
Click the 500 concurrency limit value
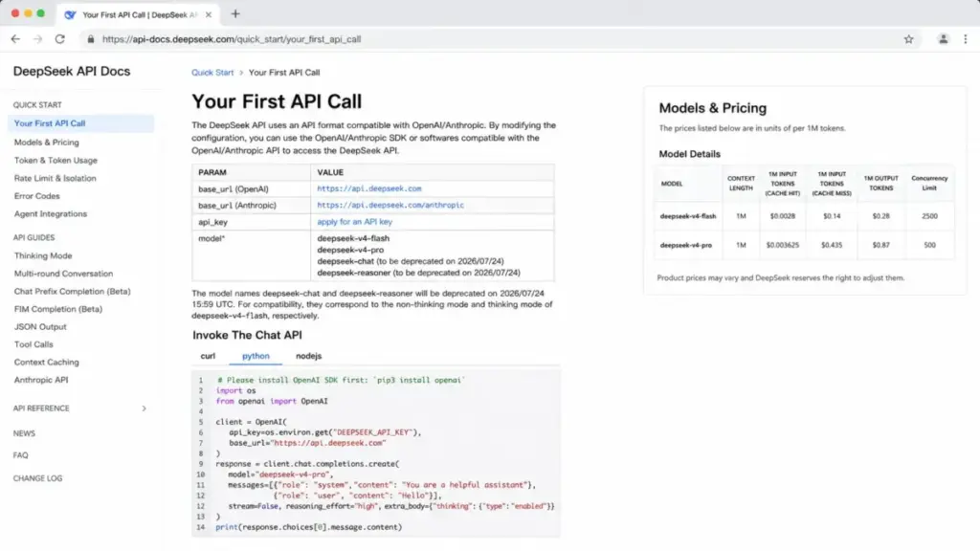[x=929, y=245]
